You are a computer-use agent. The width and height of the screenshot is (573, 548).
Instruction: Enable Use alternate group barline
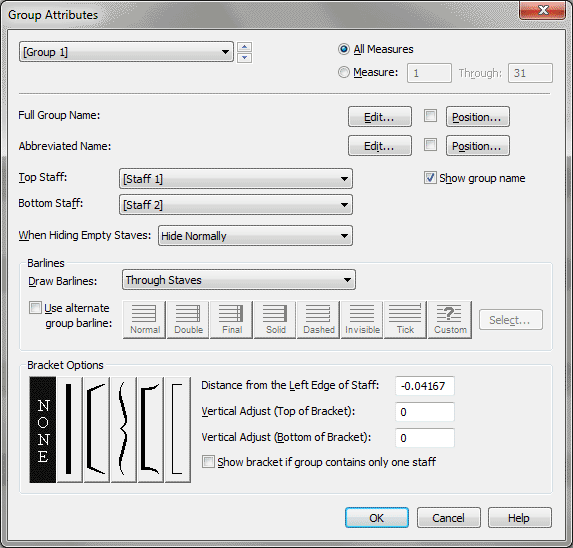coord(35,308)
